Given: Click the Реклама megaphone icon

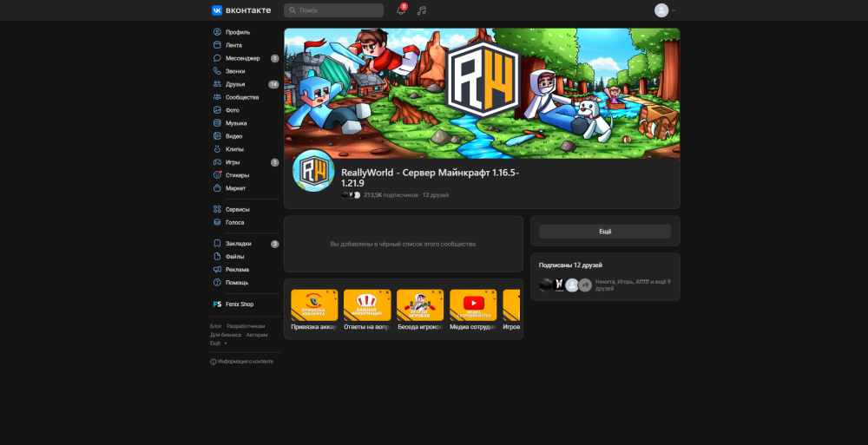Looking at the screenshot, I should pos(217,270).
